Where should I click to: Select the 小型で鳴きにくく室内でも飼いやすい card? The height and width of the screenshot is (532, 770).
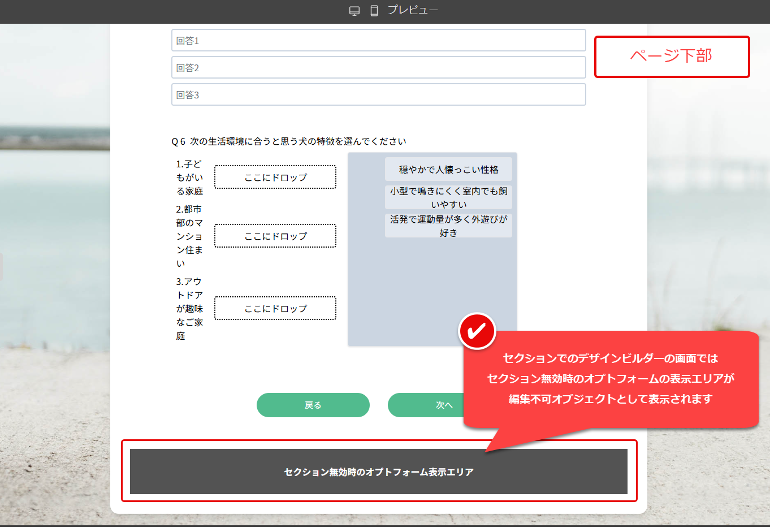tap(449, 197)
